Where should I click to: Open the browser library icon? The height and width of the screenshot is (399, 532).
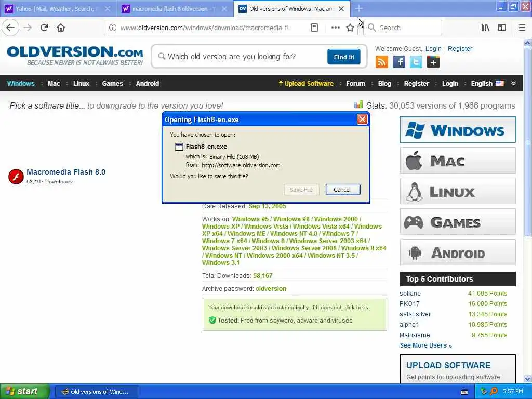pyautogui.click(x=485, y=28)
